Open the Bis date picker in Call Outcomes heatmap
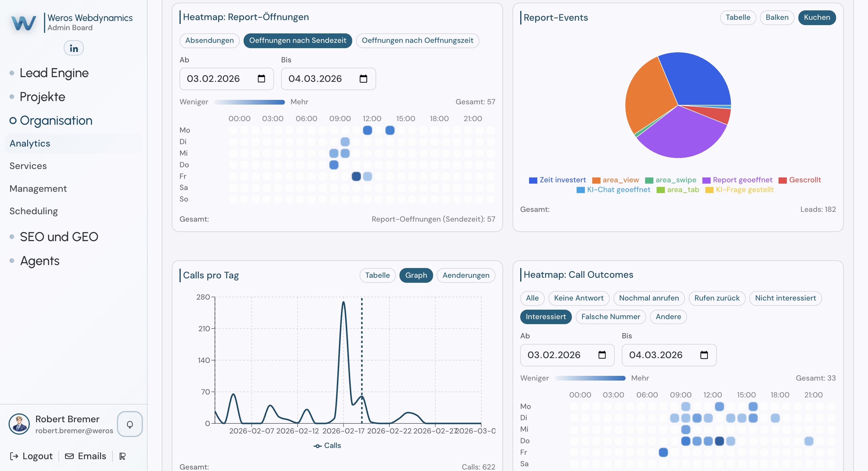This screenshot has height=471, width=868. pyautogui.click(x=704, y=355)
